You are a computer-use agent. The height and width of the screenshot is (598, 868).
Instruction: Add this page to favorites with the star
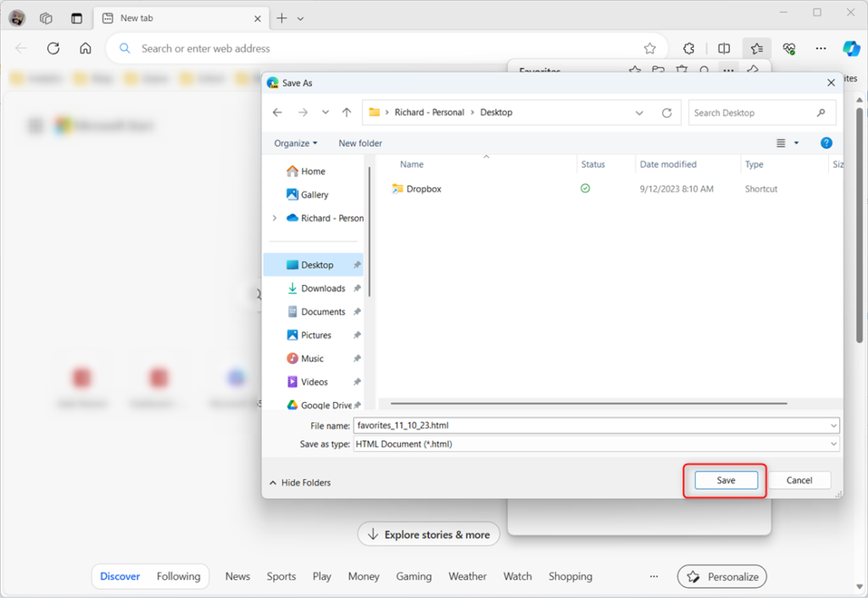pyautogui.click(x=650, y=48)
